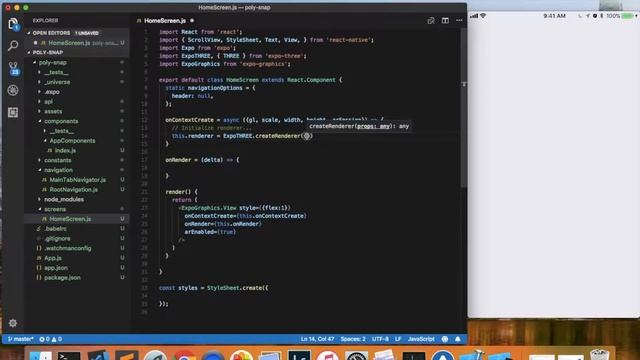Open System Preferences in the dock
This screenshot has width=640, height=360.
click(356, 356)
